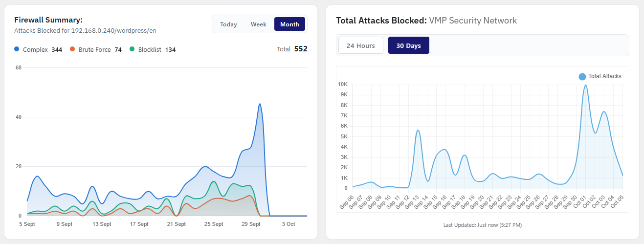Viewport: 644px width, 244px height.
Task: Click the 40 value on firewall y-axis
Action: click(19, 117)
